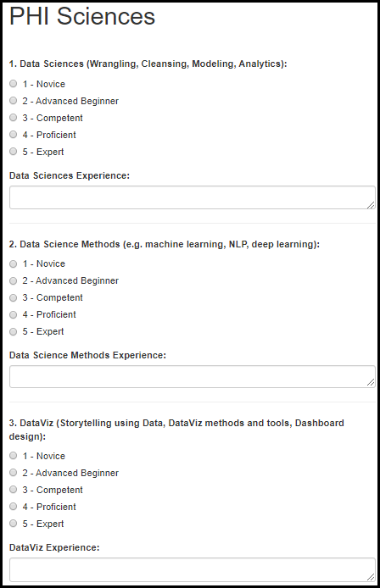Mark '5 - Expert' for Data Sciences
Viewport: 380px width, 588px height.
pyautogui.click(x=13, y=152)
